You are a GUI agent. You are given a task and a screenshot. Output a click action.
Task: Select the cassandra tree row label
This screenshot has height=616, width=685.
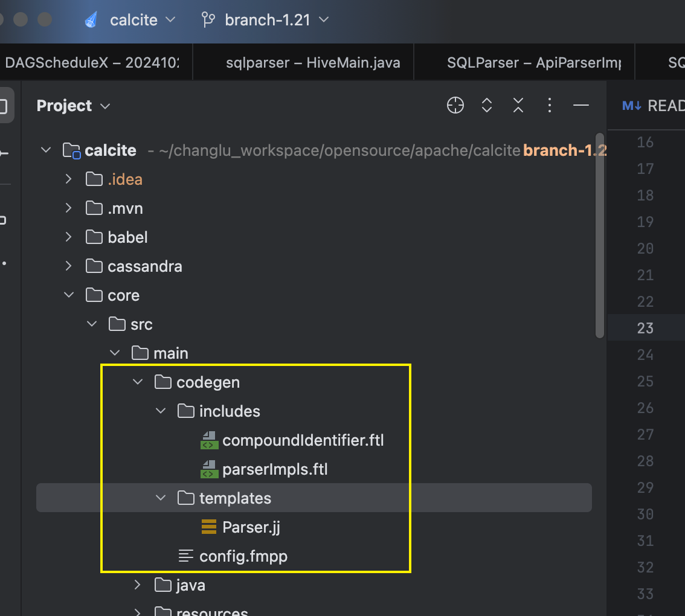[x=144, y=266]
